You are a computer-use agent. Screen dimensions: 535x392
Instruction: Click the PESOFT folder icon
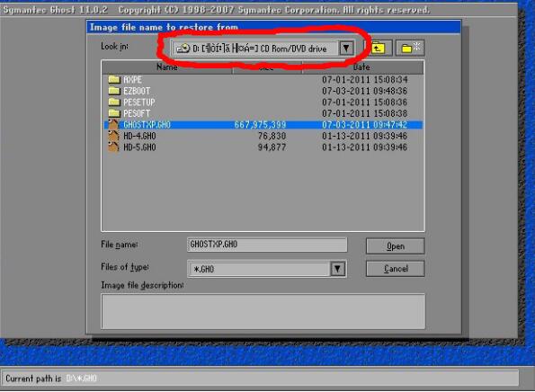[114, 113]
